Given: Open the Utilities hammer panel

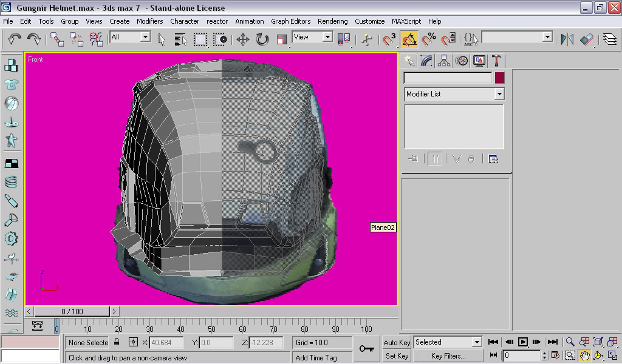Looking at the screenshot, I should 496,61.
